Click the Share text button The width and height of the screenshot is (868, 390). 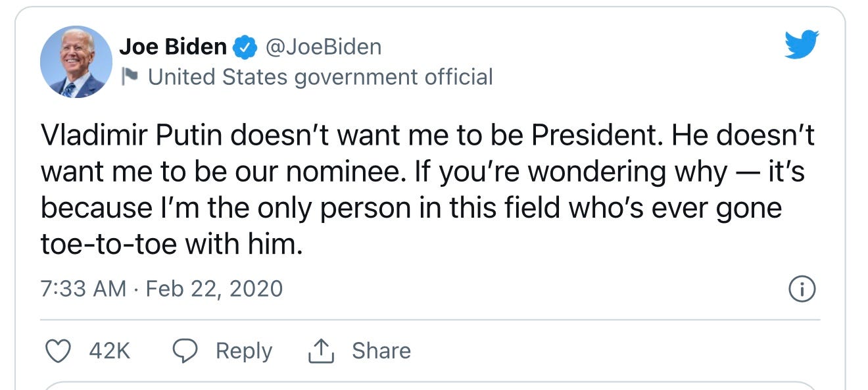(x=381, y=351)
